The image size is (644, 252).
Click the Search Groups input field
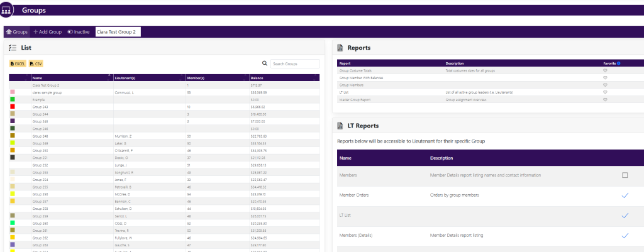coord(294,63)
